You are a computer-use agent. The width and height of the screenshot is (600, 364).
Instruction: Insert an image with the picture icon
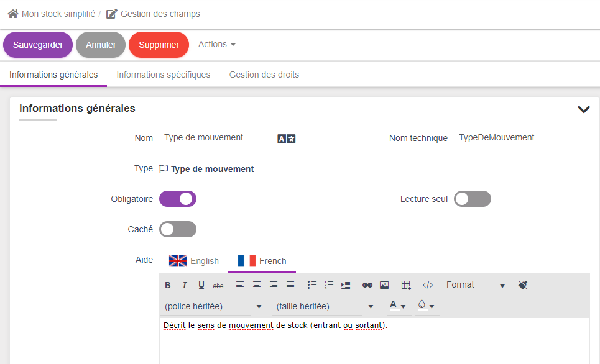pyautogui.click(x=384, y=285)
